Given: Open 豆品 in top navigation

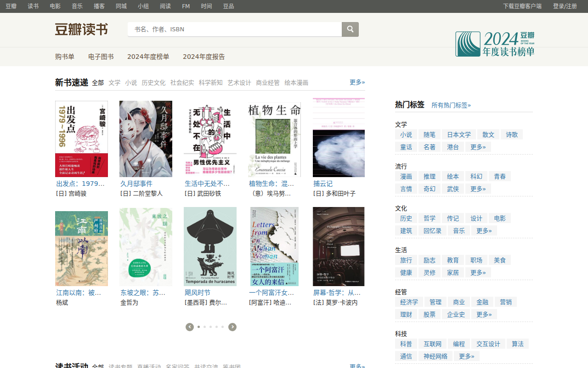Looking at the screenshot, I should (x=228, y=6).
